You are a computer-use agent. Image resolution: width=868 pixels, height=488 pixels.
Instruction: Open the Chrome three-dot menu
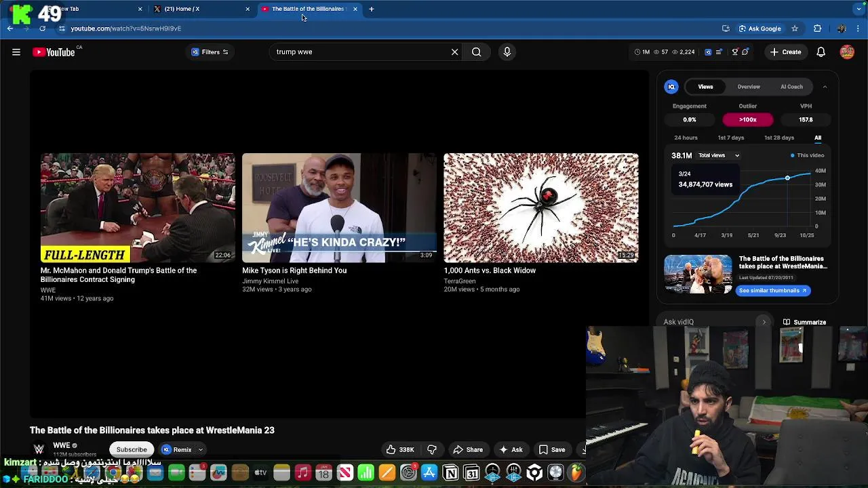click(859, 28)
